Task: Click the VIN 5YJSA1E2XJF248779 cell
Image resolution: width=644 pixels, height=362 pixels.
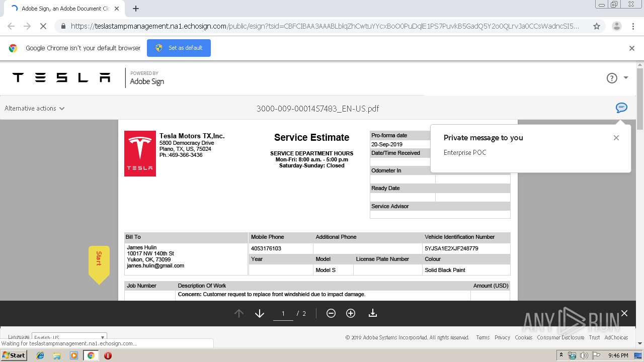Action: (466, 248)
